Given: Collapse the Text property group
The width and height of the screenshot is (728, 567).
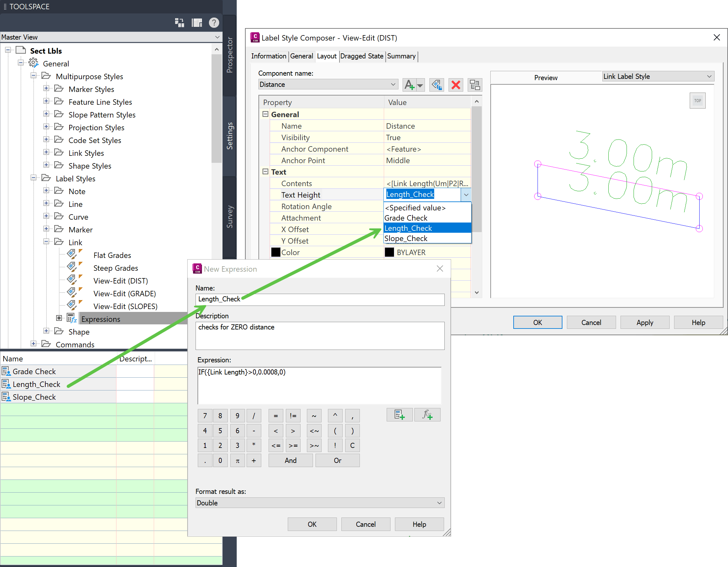Looking at the screenshot, I should [265, 172].
